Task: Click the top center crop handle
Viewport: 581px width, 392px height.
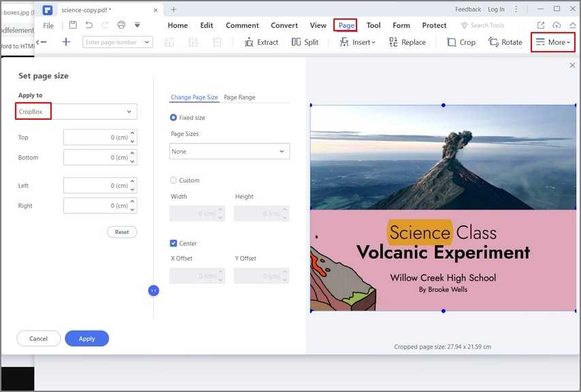Action: 443,105
